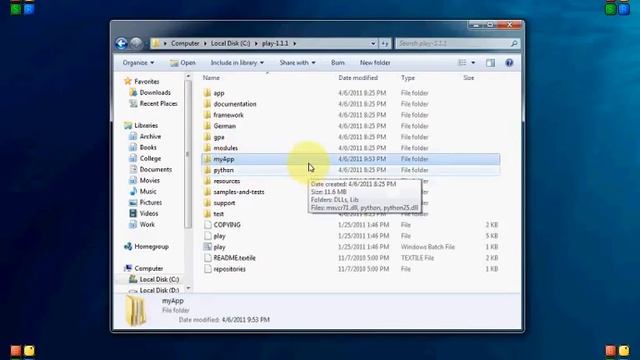Select the framework folder icon
Screen dimensions: 640x360
point(207,115)
